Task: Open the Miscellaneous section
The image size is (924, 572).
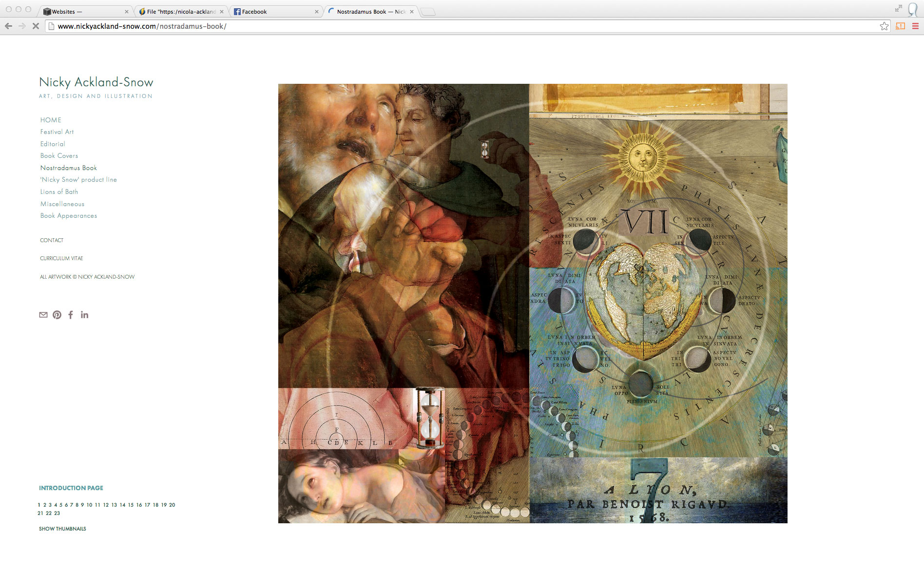Action: point(62,204)
